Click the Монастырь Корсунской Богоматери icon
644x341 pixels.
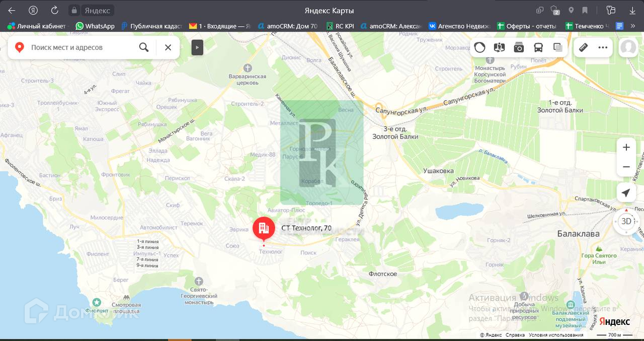pos(490,60)
